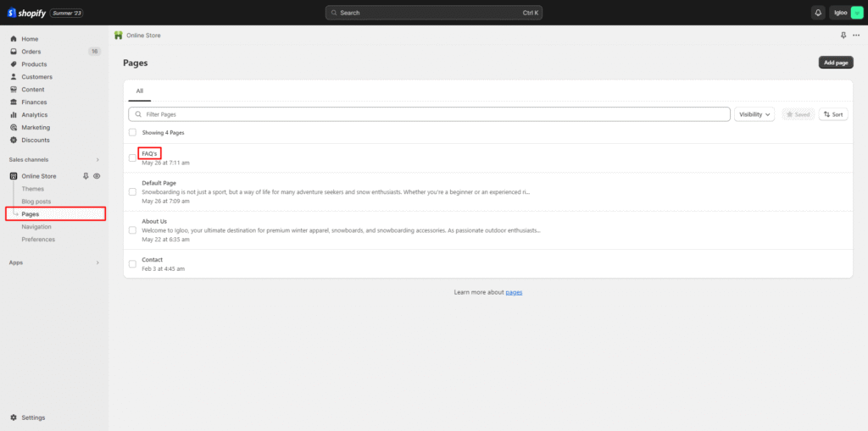The height and width of the screenshot is (431, 868).
Task: Select the About Us page checkbox
Action: (x=132, y=230)
